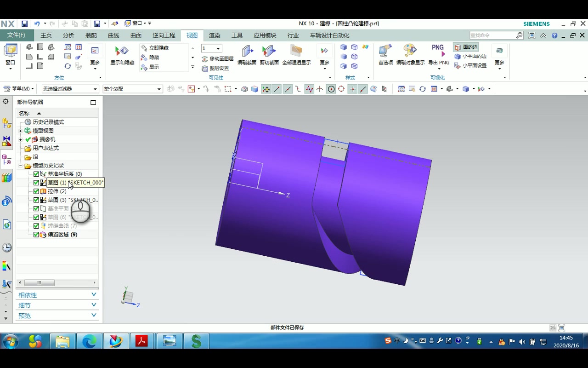The width and height of the screenshot is (588, 368).
Task: Open the work layer number dropdown
Action: pyautogui.click(x=219, y=48)
